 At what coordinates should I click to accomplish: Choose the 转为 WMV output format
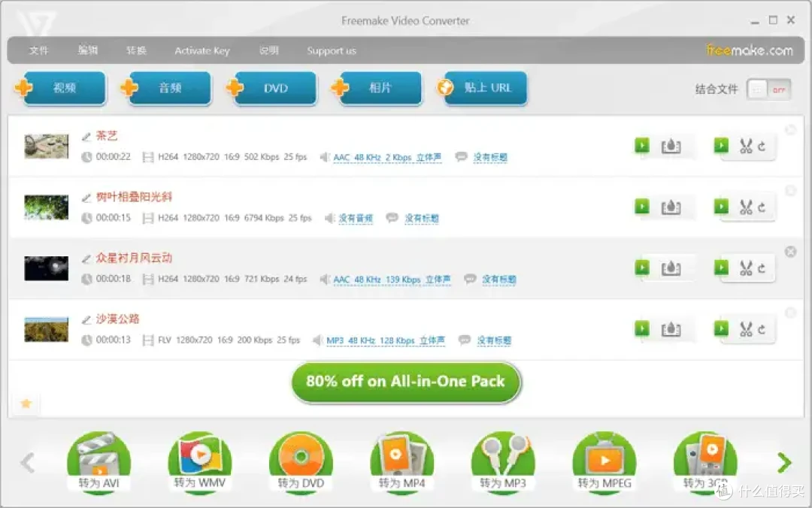(x=200, y=462)
